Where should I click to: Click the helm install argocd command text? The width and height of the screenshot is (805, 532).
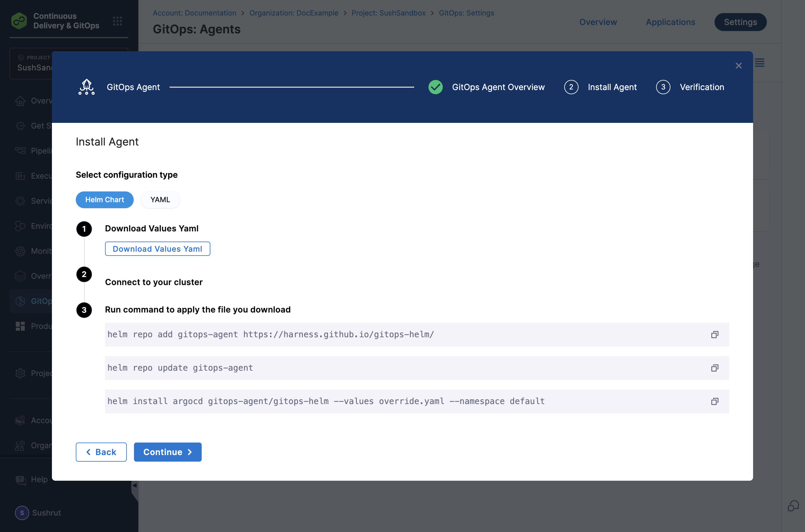tap(326, 401)
